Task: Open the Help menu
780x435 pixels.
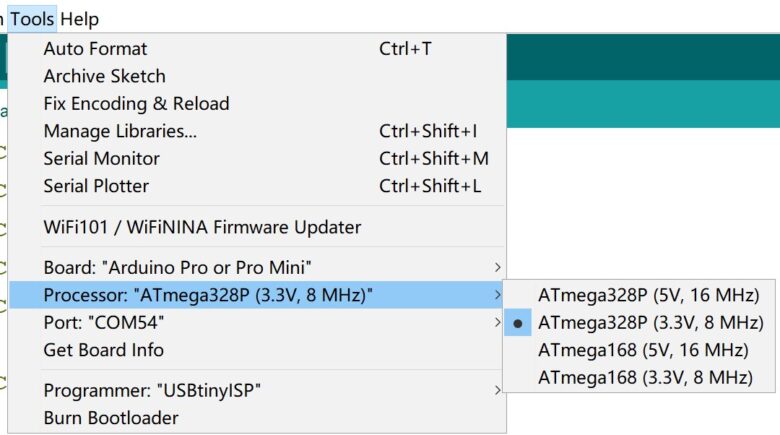Action: coord(80,19)
